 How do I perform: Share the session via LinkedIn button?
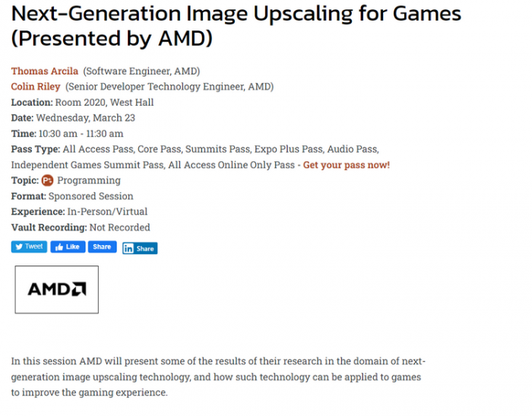(140, 248)
